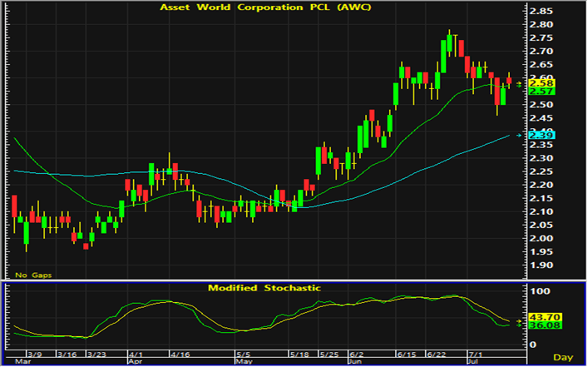This screenshot has width=588, height=367.
Task: Select the 6/22 date marker
Action: click(x=436, y=355)
